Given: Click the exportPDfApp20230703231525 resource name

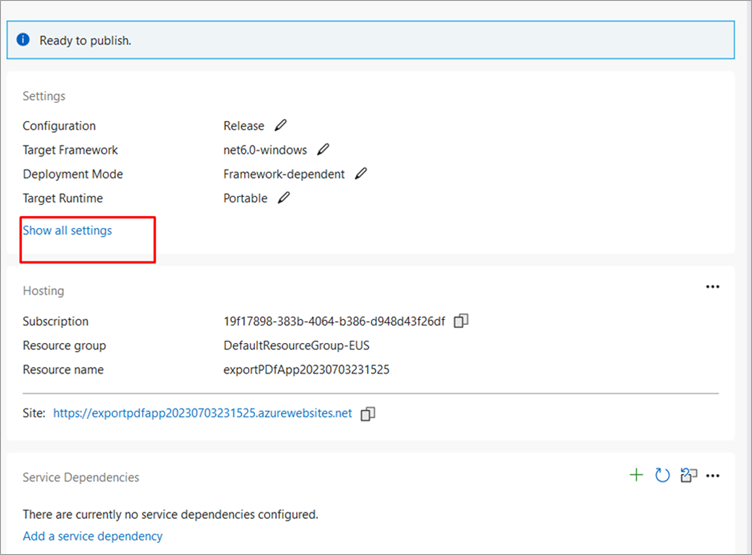Looking at the screenshot, I should click(306, 369).
